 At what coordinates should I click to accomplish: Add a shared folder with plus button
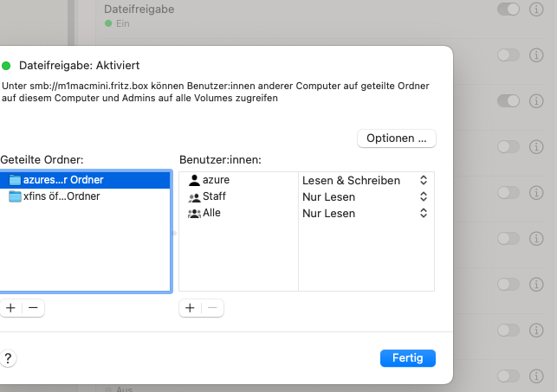click(x=10, y=307)
